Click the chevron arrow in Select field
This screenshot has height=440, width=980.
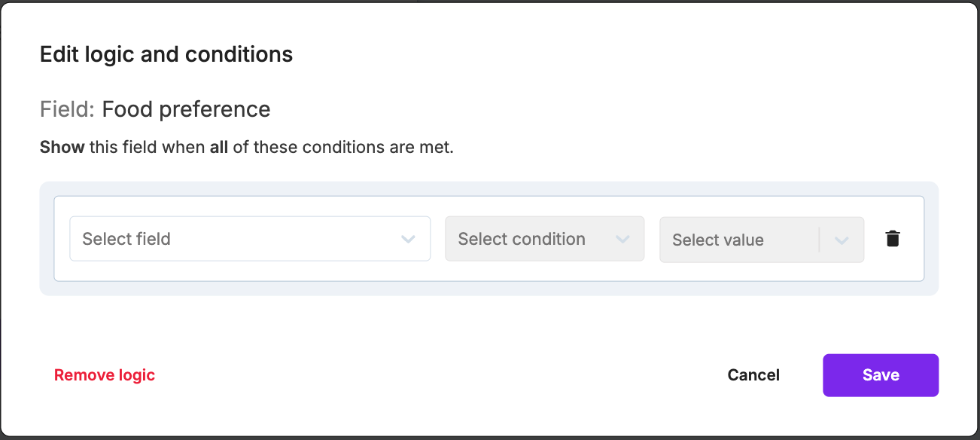408,240
